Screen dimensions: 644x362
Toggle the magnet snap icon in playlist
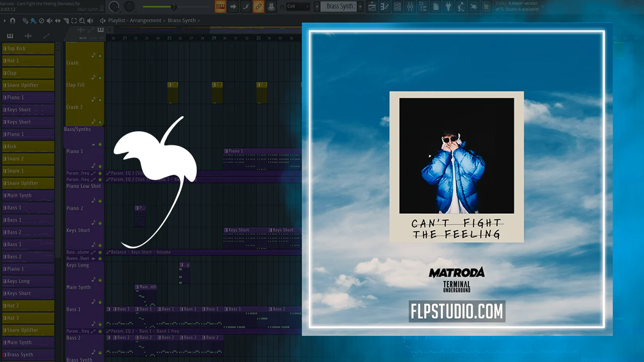pos(13,21)
